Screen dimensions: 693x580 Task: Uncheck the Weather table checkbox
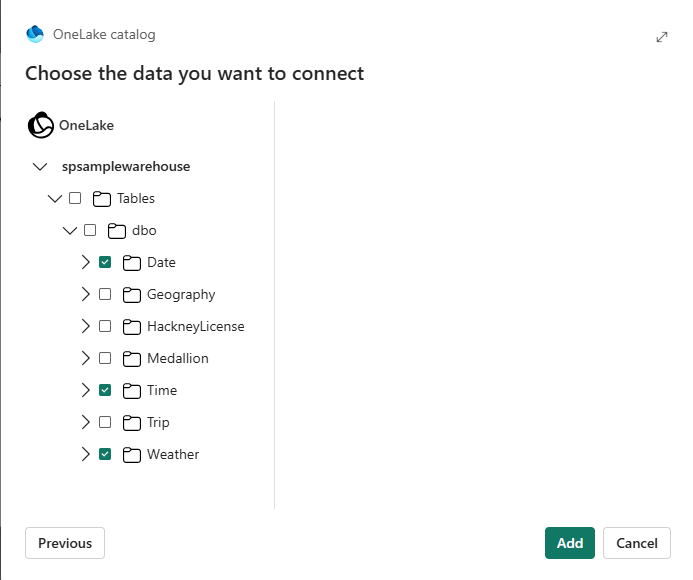pos(105,454)
